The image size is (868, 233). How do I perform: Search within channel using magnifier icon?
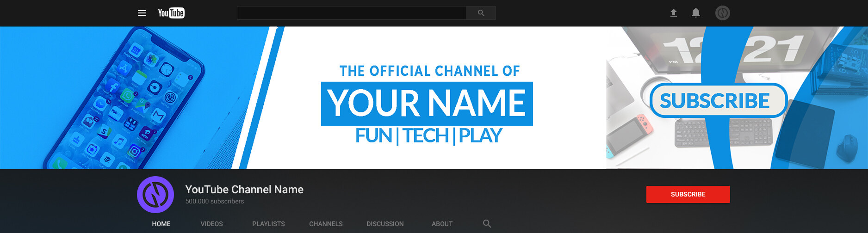coord(487,224)
